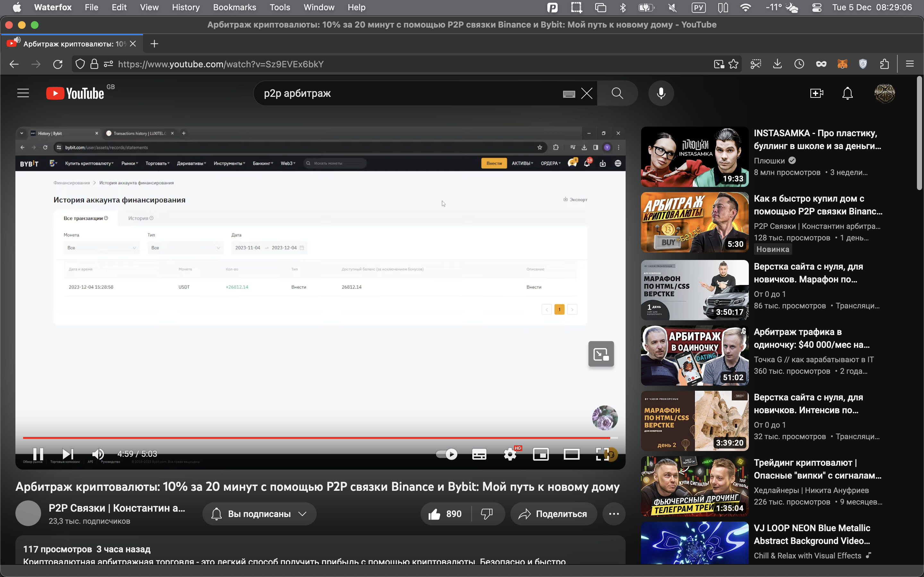Viewport: 924px width, 577px height.
Task: Switch to miniplayer mode
Action: click(x=541, y=454)
